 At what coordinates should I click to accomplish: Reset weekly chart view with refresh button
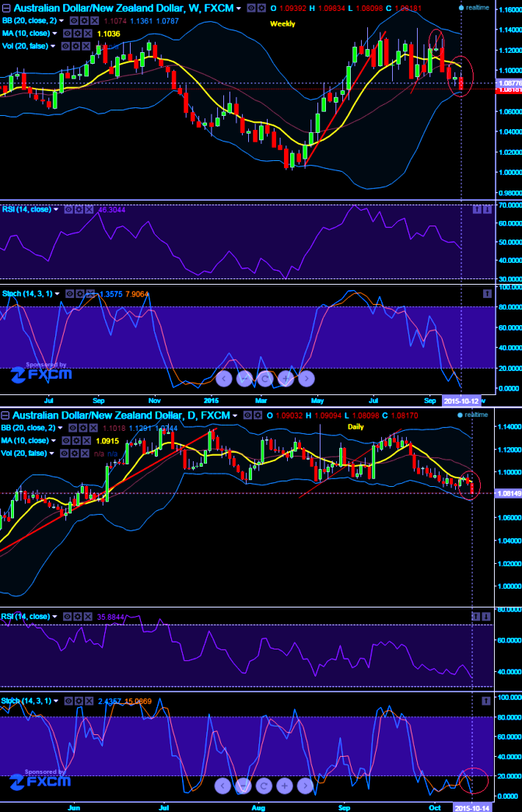coord(265,379)
